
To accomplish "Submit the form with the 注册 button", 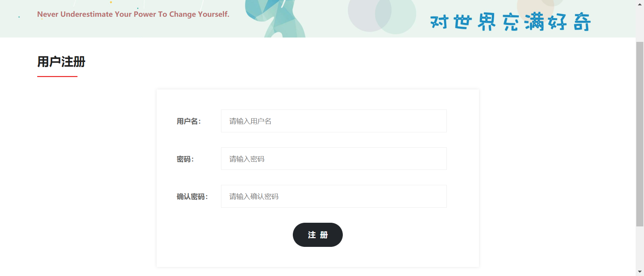I will (318, 235).
